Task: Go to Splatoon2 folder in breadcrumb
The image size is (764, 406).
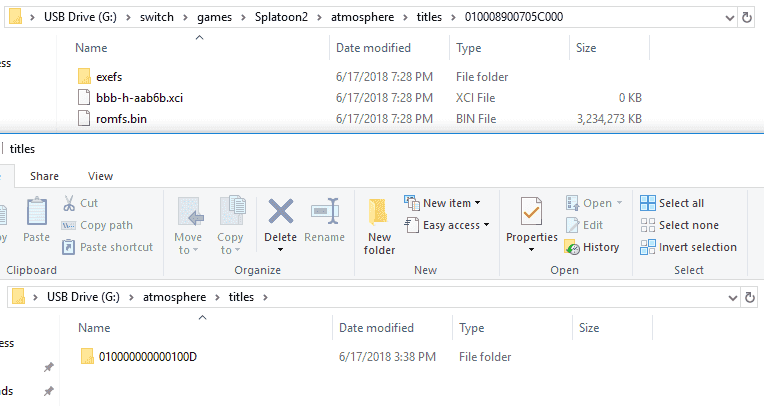Action: [281, 17]
